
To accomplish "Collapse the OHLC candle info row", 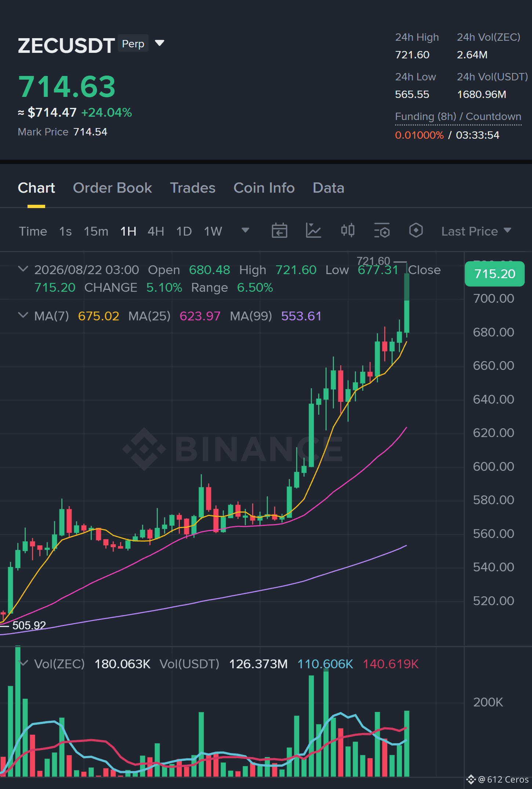I will click(x=23, y=269).
